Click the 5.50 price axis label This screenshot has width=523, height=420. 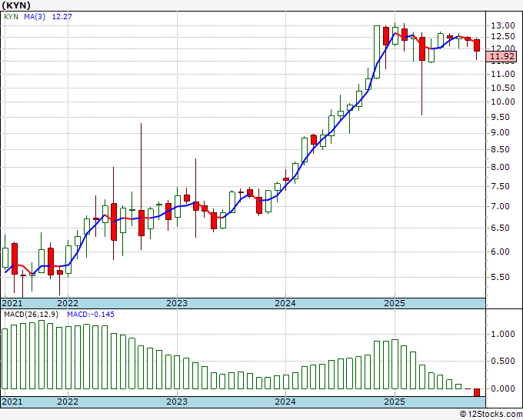500,277
